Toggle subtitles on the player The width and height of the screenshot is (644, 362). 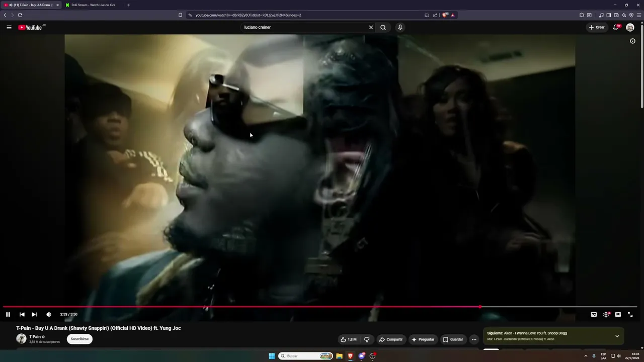(x=594, y=314)
